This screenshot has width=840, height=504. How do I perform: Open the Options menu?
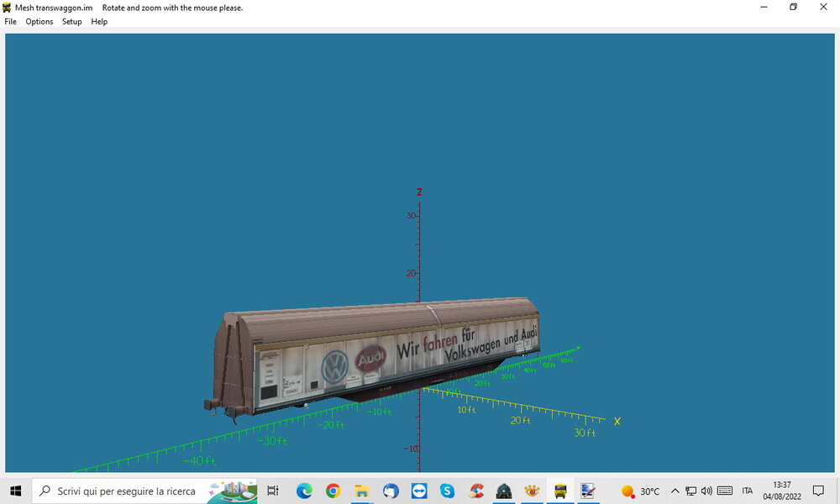pos(39,22)
